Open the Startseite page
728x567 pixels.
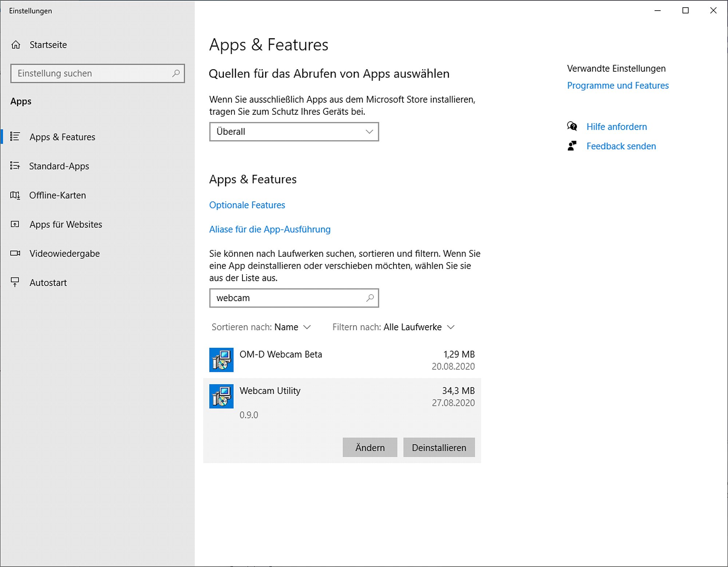pos(48,45)
